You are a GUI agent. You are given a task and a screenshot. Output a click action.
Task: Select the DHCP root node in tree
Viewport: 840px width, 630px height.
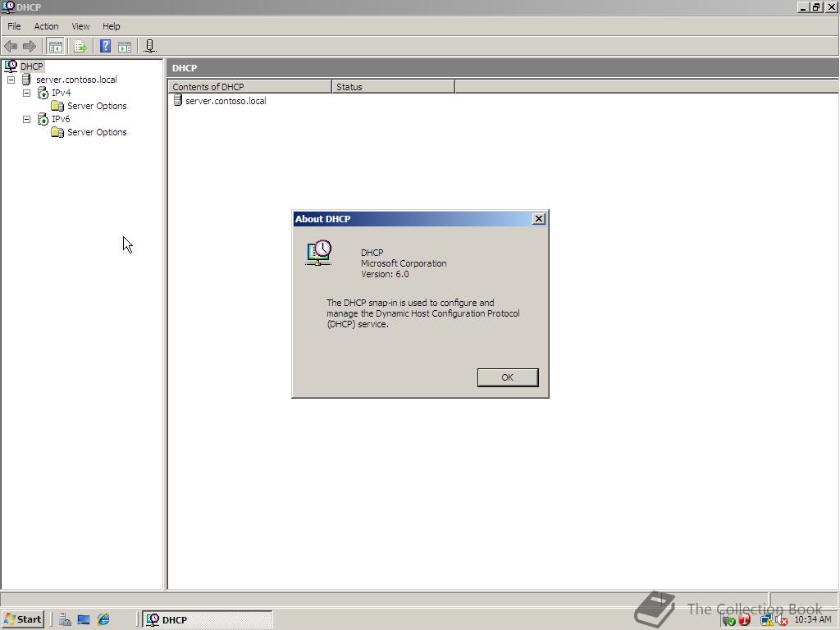[24, 66]
